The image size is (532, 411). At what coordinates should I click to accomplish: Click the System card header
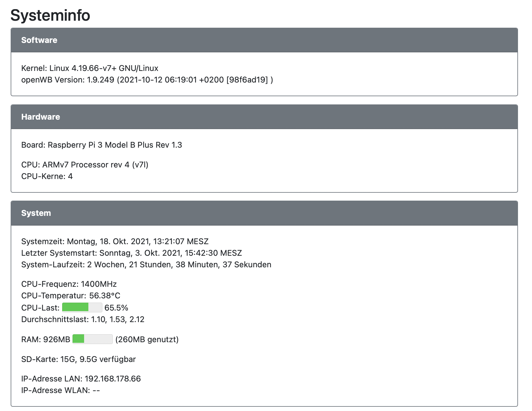pyautogui.click(x=264, y=213)
